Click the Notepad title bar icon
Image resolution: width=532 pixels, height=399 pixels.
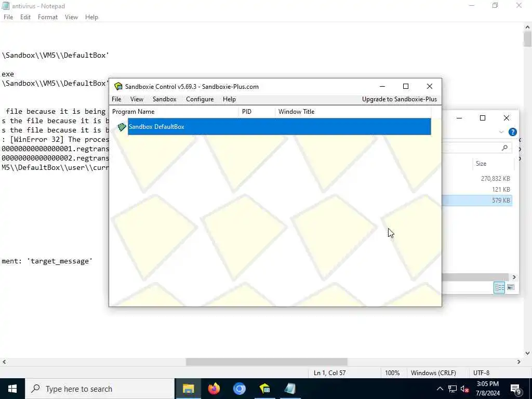pyautogui.click(x=5, y=6)
